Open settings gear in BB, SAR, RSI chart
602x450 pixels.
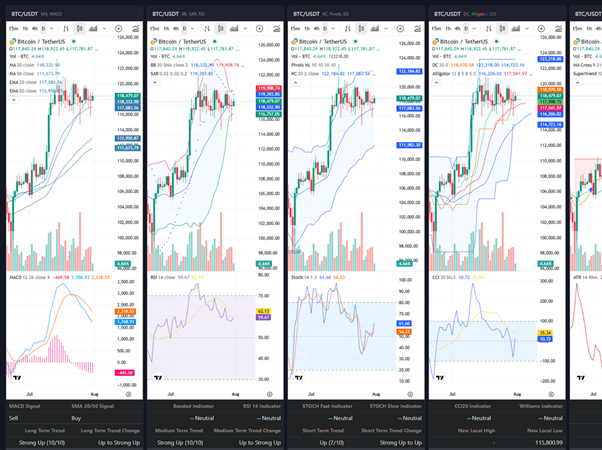270,394
